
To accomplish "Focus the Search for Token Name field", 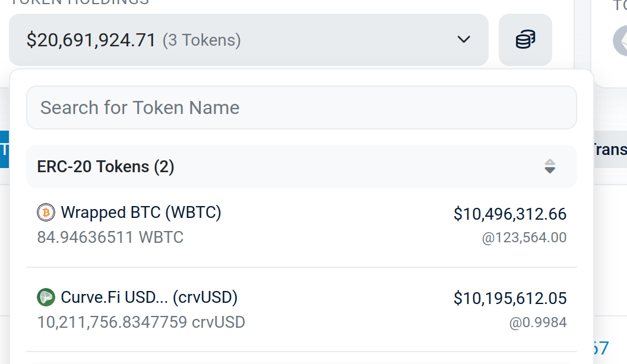I will (x=301, y=107).
